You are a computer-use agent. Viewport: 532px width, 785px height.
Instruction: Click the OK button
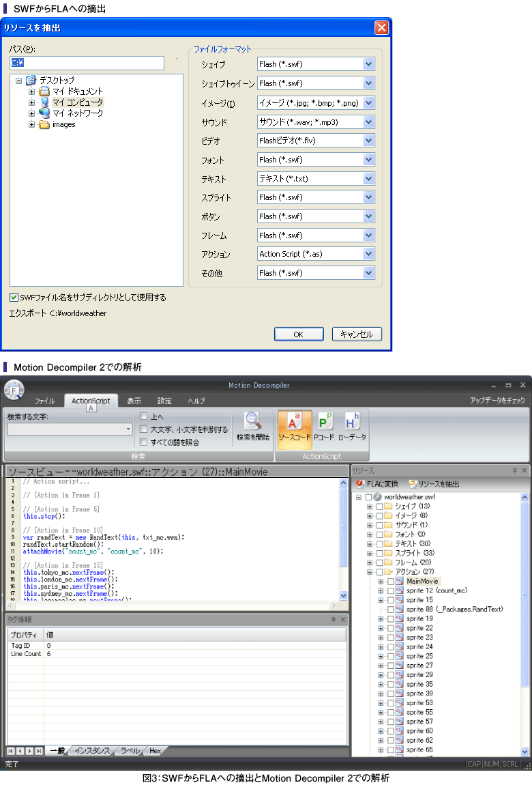point(298,334)
